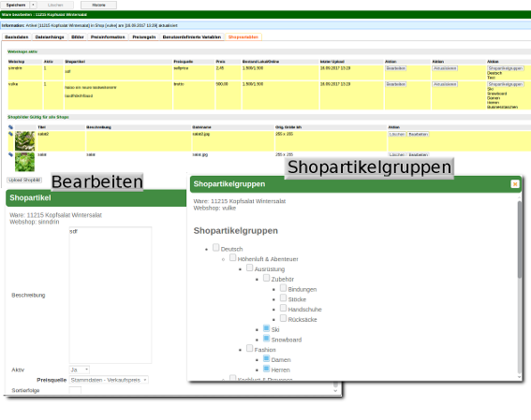This screenshot has height=420, width=531.
Task: Click the blue tag icon beside salat2
Action: [10, 134]
